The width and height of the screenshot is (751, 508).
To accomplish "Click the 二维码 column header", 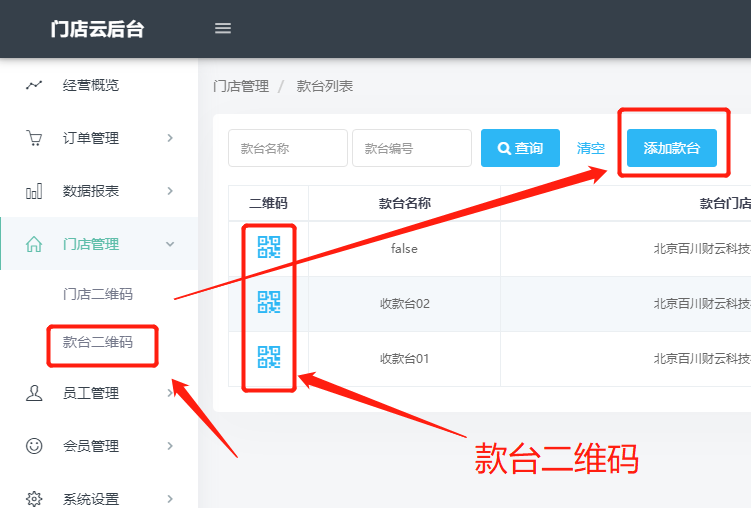I will tap(268, 203).
